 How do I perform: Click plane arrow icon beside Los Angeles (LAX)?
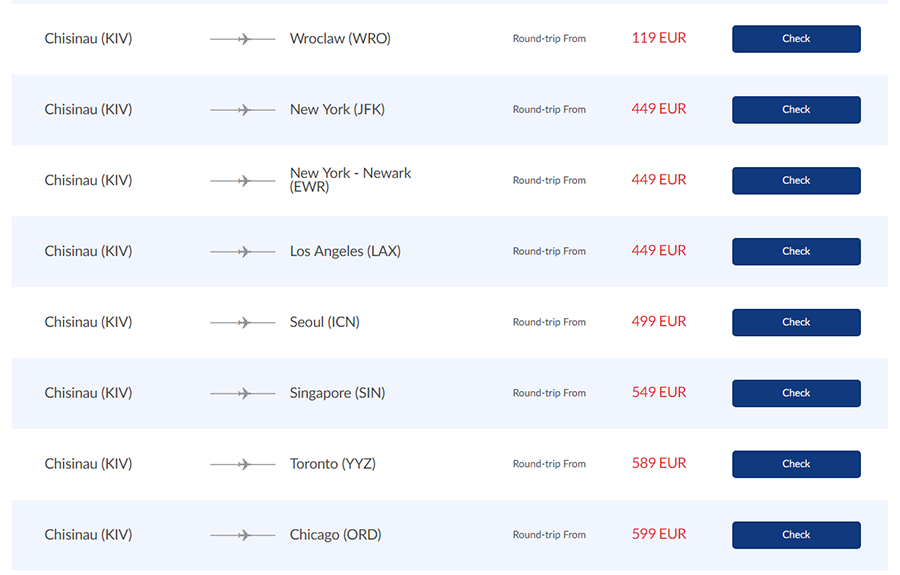tap(243, 251)
